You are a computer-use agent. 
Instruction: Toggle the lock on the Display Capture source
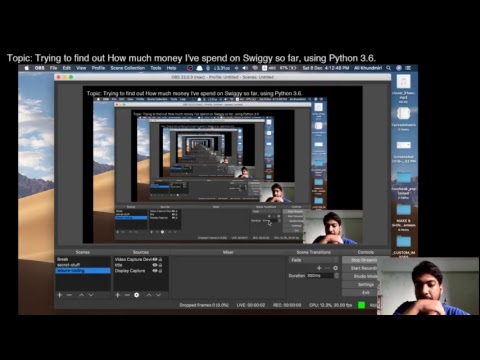[160, 271]
